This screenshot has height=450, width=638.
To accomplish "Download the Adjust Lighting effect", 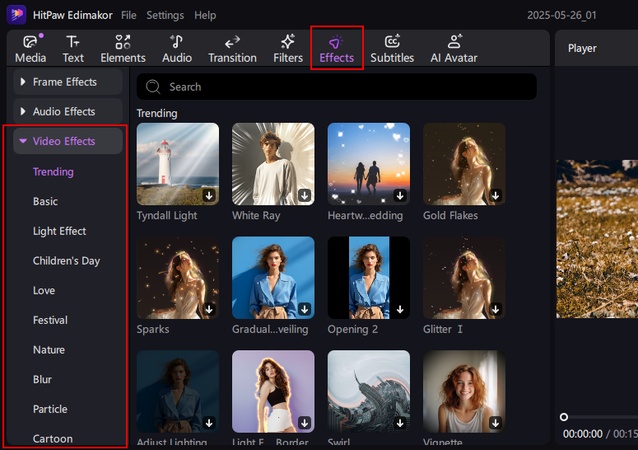I will tap(209, 423).
